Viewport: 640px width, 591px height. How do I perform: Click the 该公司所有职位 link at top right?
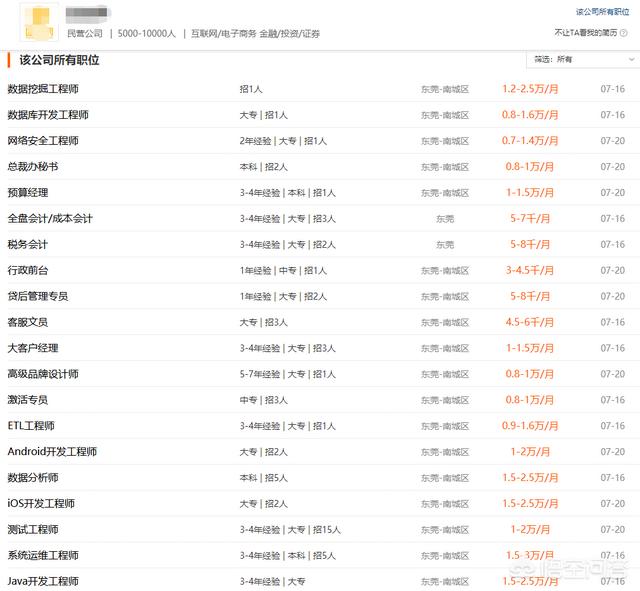pyautogui.click(x=602, y=12)
